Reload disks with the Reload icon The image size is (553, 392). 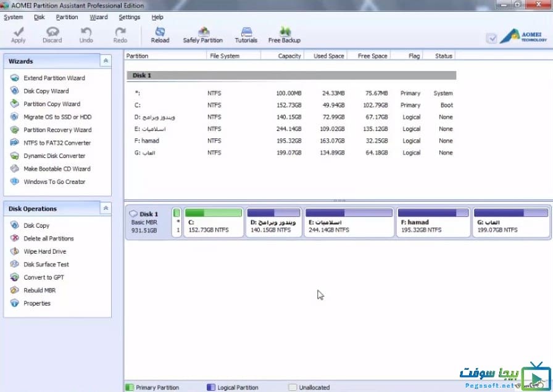pyautogui.click(x=160, y=31)
